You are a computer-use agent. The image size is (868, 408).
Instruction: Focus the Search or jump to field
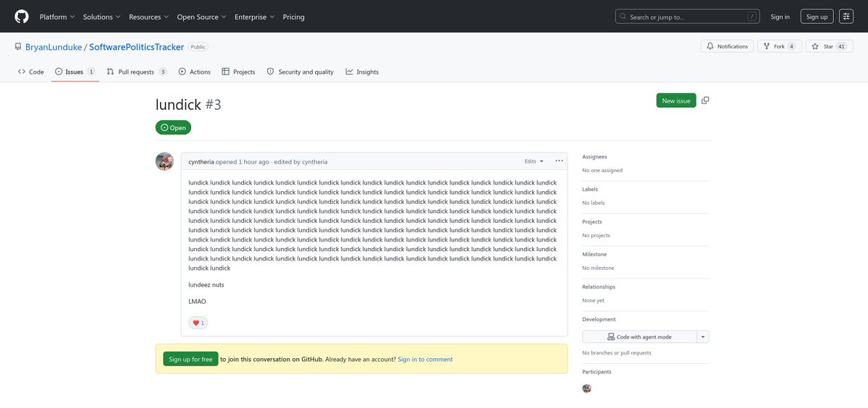tap(687, 17)
